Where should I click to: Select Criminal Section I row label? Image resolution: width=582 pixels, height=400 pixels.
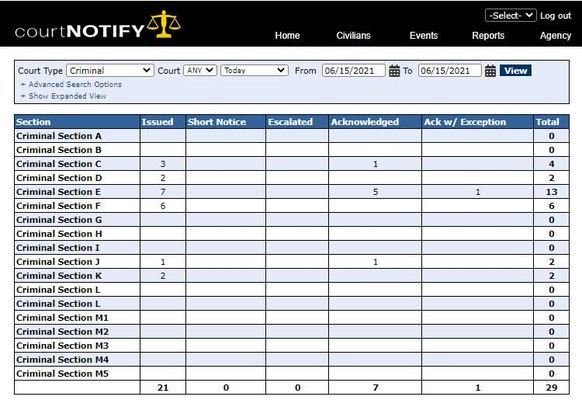click(x=58, y=248)
